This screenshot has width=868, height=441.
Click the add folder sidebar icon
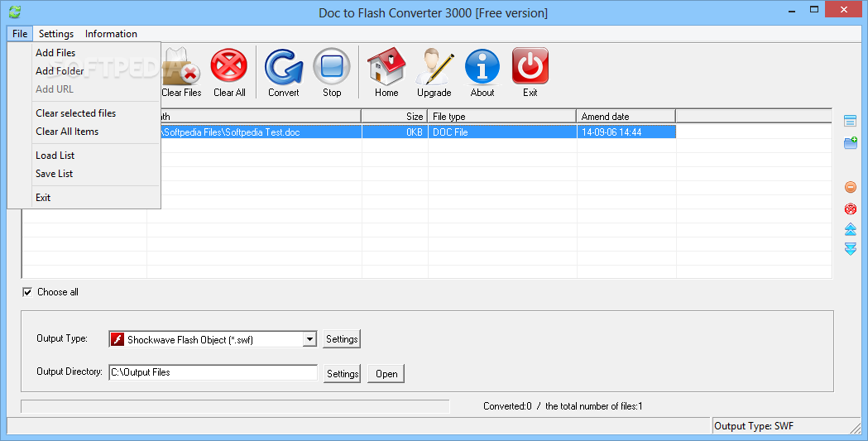pos(851,143)
